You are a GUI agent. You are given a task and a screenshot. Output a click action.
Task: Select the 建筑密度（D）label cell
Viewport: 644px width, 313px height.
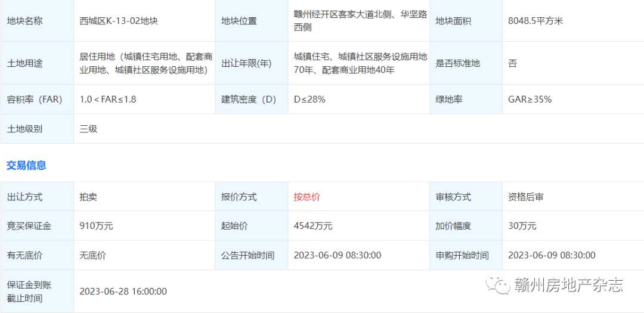(252, 100)
